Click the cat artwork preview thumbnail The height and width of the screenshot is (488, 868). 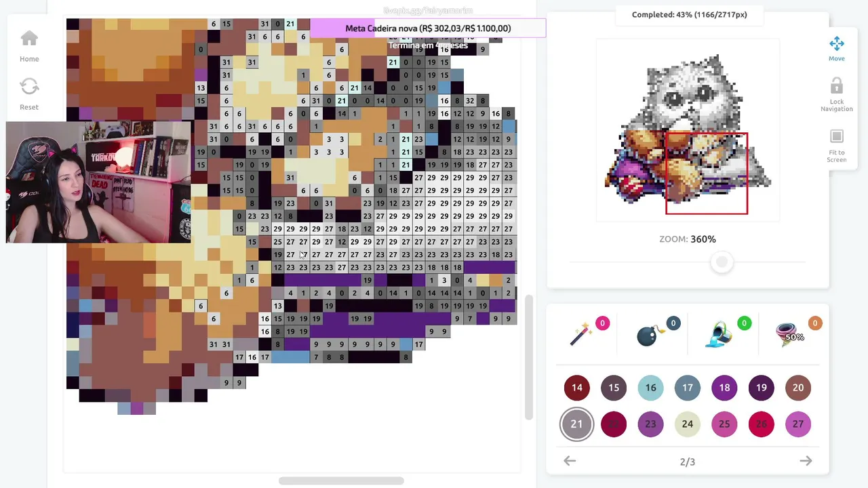[688, 131]
